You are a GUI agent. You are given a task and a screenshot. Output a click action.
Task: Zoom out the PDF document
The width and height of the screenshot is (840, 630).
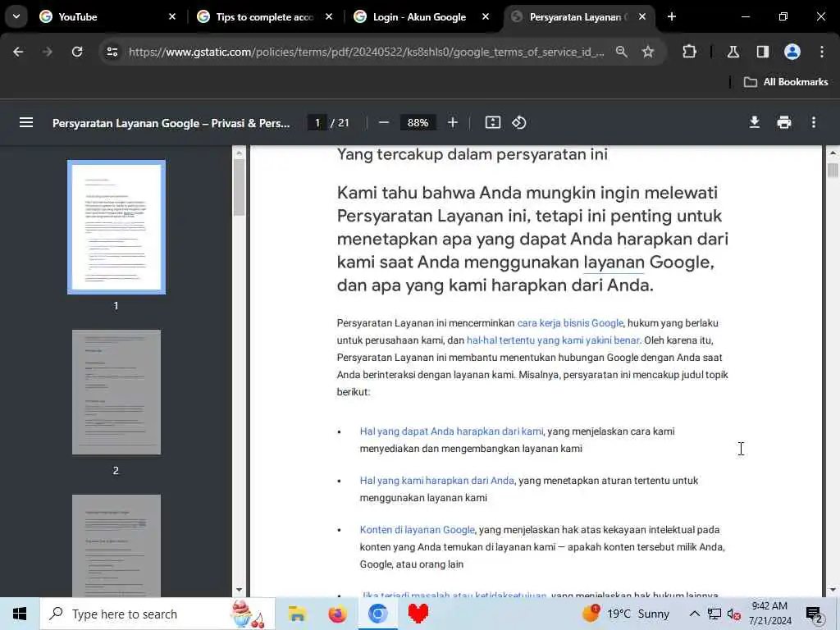pyautogui.click(x=384, y=123)
